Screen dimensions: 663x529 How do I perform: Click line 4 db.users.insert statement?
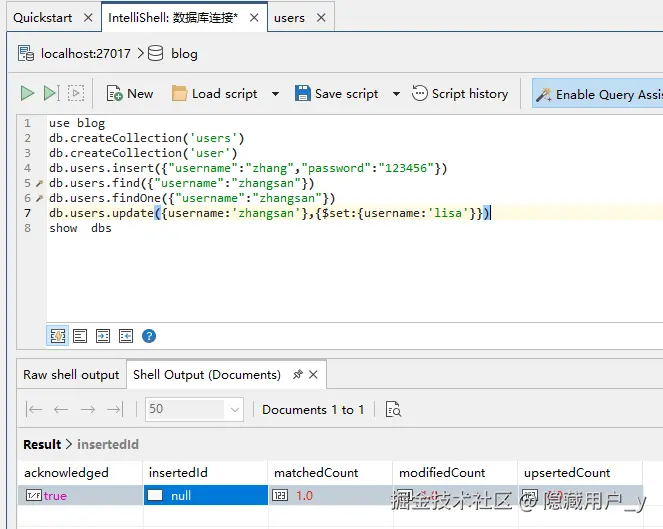(x=248, y=168)
